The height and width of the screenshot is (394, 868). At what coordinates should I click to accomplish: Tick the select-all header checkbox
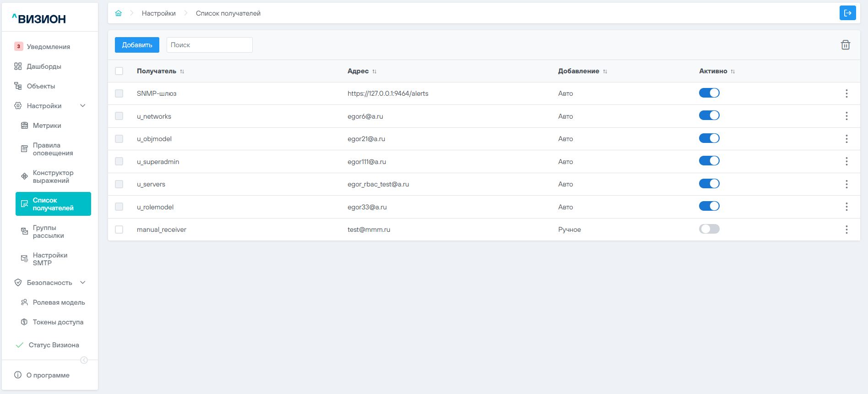coord(119,71)
